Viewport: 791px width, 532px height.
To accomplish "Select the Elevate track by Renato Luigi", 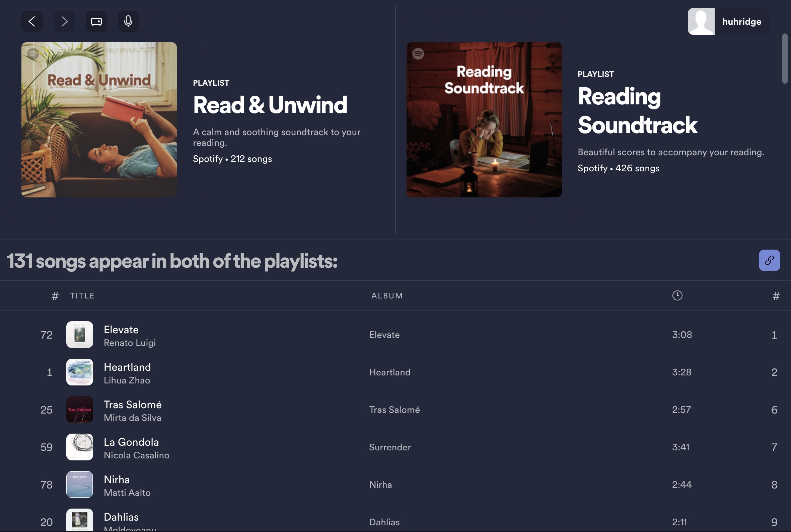I will click(x=121, y=330).
